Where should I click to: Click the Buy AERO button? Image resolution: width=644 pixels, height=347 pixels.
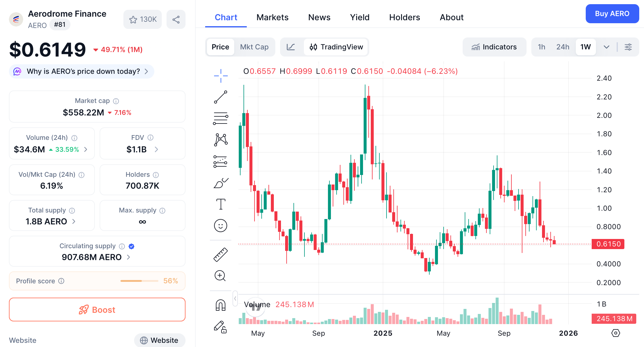612,14
